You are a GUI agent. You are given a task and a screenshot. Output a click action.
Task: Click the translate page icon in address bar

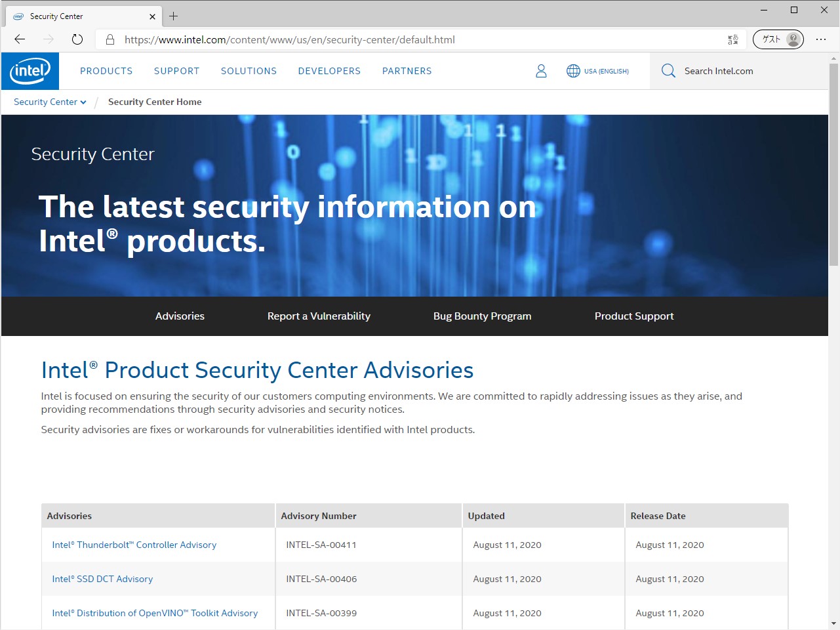(x=733, y=39)
